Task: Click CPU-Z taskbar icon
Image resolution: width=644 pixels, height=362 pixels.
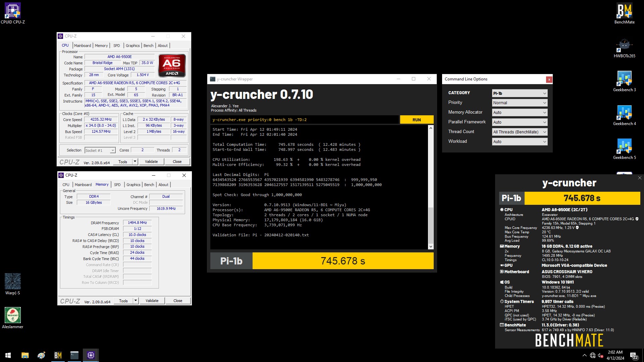Action: coord(91,355)
